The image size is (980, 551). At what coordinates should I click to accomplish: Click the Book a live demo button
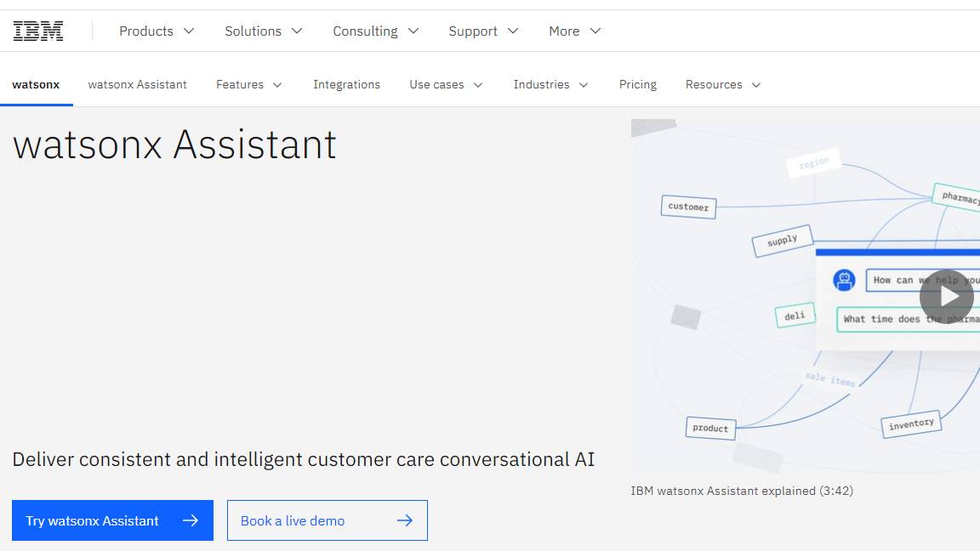pyautogui.click(x=327, y=520)
